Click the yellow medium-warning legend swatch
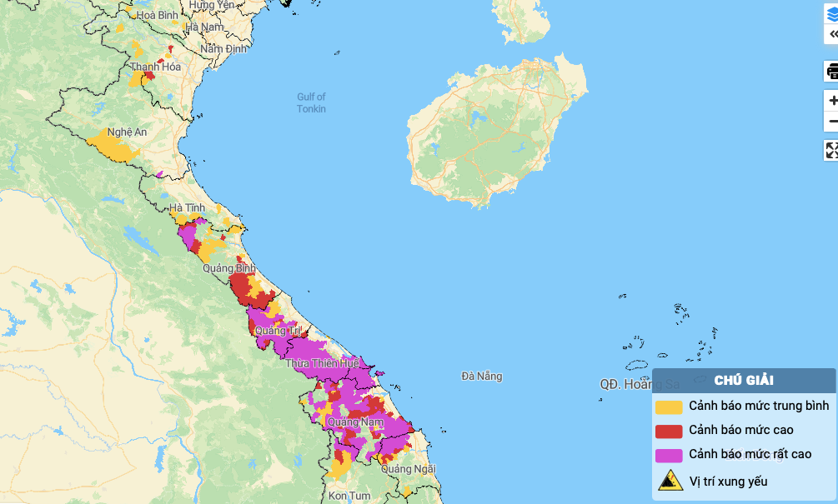 pos(669,407)
